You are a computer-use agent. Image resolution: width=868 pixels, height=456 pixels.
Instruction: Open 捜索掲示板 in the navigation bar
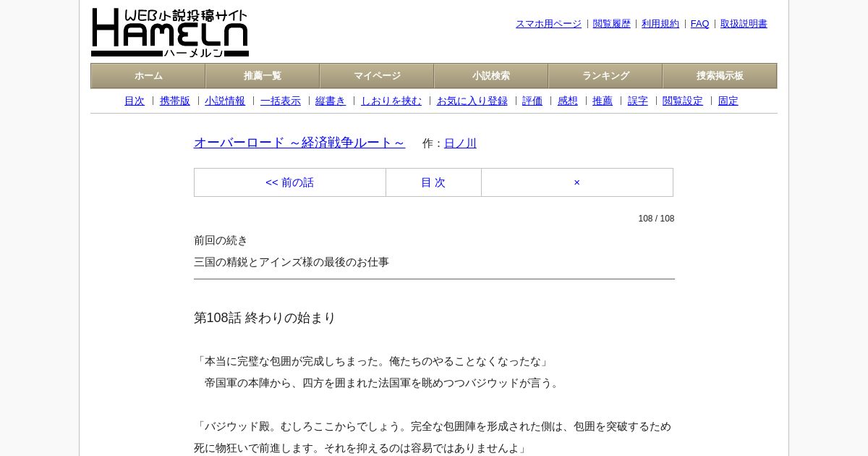click(x=720, y=76)
